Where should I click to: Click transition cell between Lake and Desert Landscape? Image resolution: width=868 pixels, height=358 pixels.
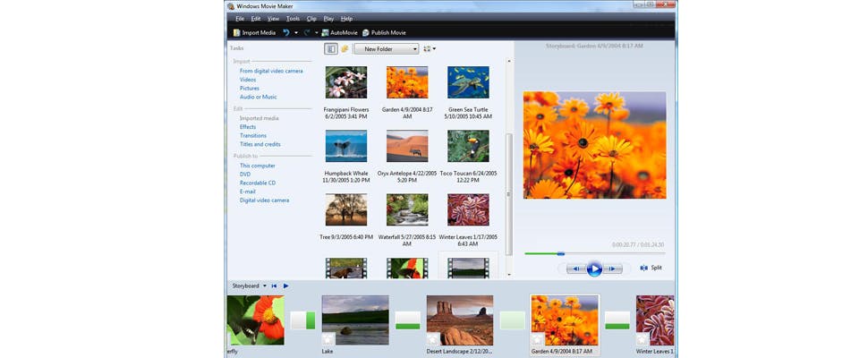point(408,320)
